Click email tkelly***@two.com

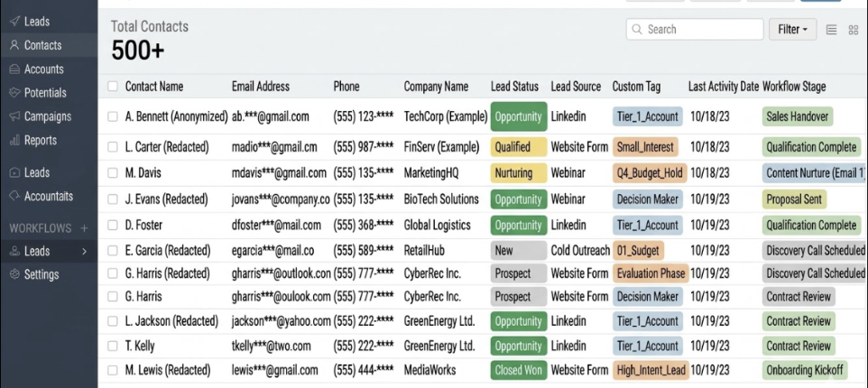pyautogui.click(x=271, y=346)
